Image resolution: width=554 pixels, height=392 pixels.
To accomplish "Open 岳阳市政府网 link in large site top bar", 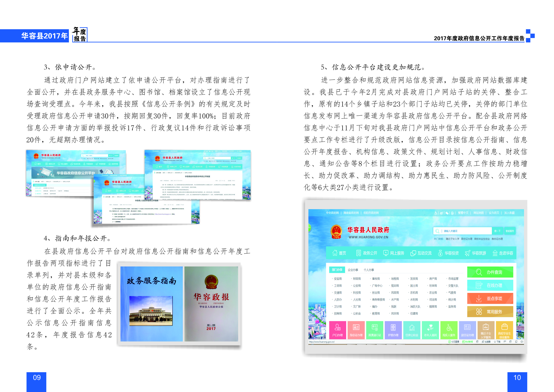I will 371,213.
